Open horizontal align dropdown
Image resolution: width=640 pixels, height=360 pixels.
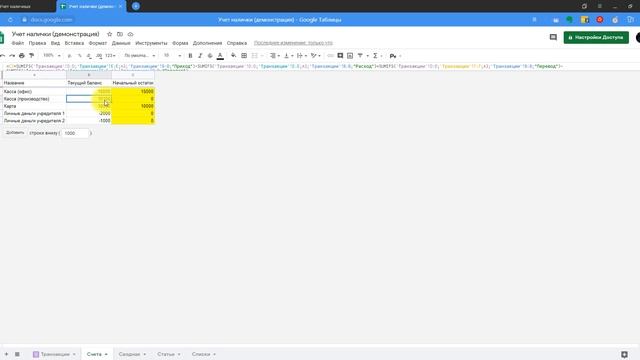tap(275, 56)
